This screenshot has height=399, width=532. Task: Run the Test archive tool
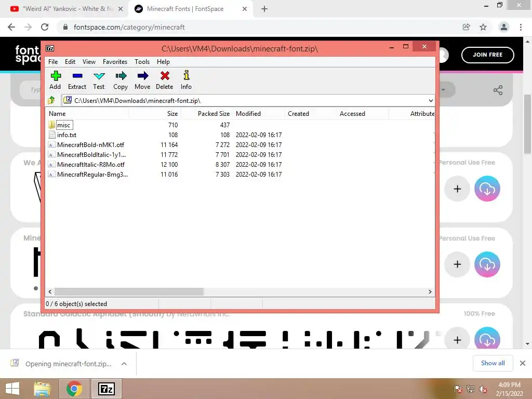click(99, 80)
